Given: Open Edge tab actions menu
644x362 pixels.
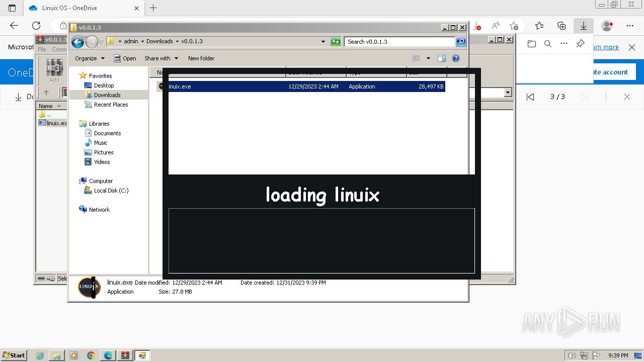Looking at the screenshot, I should pyautogui.click(x=12, y=8).
